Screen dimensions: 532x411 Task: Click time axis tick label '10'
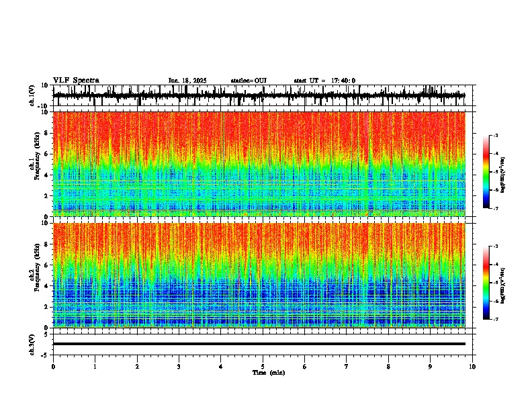[x=472, y=367]
